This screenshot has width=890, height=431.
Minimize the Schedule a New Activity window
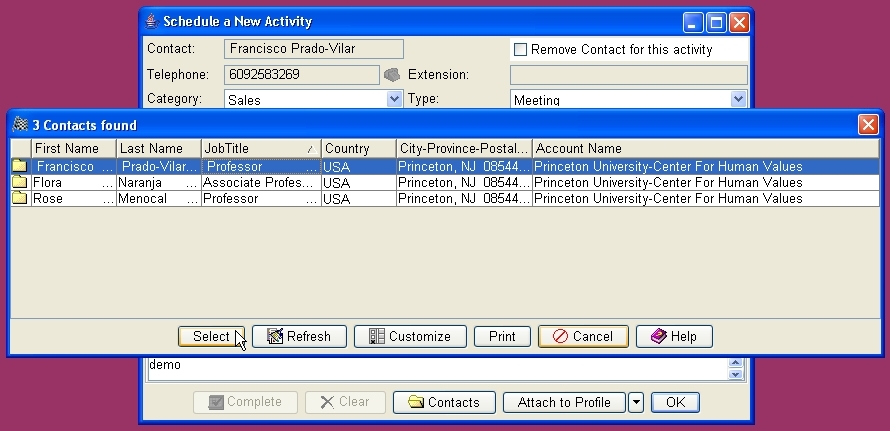coord(692,23)
